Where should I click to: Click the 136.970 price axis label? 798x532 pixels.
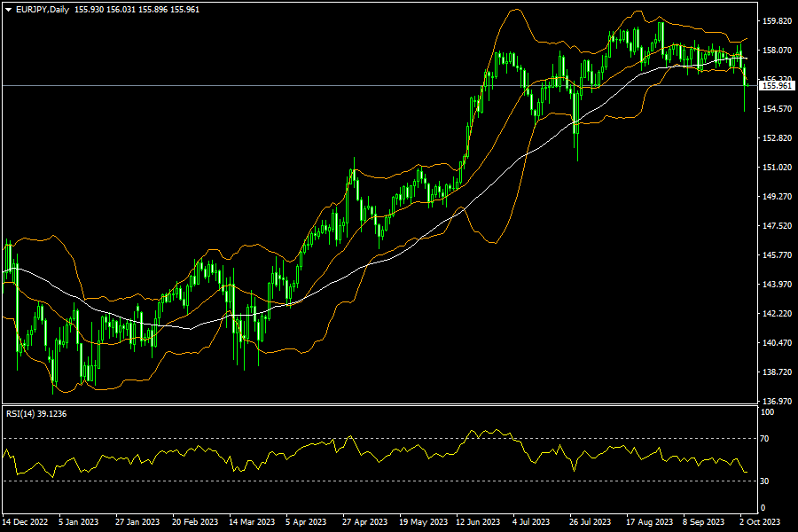coord(777,401)
